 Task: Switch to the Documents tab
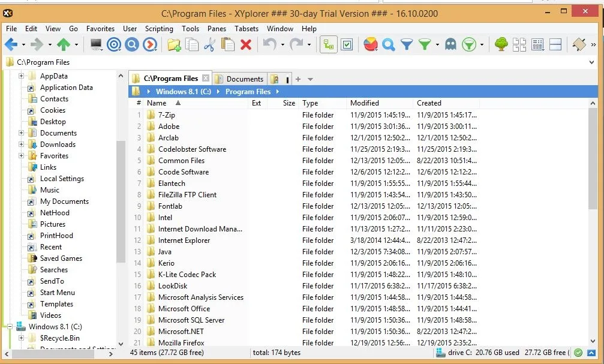(x=239, y=79)
